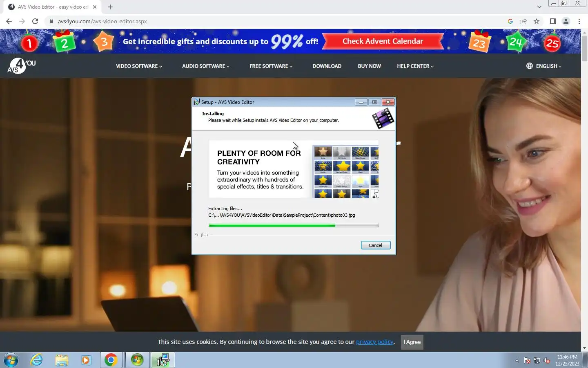The image size is (588, 368).
Task: Bookmark this page with the star
Action: 537,21
